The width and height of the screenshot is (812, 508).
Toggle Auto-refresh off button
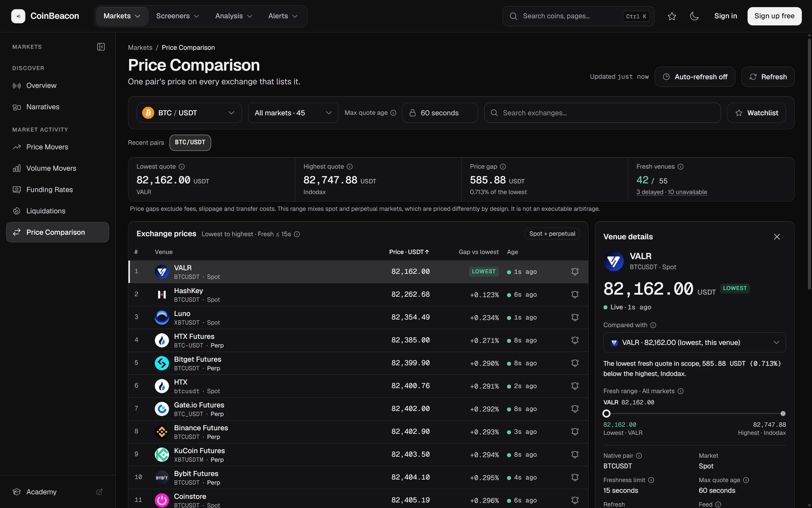point(695,77)
